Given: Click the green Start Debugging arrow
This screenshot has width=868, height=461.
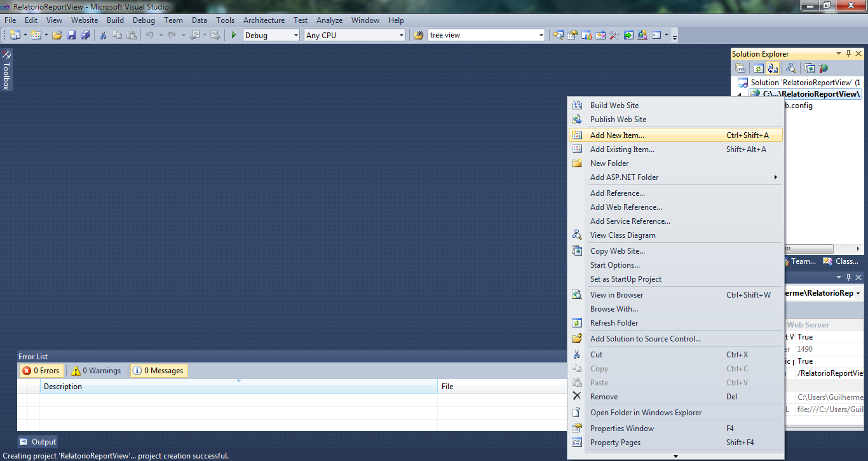Looking at the screenshot, I should tap(234, 35).
